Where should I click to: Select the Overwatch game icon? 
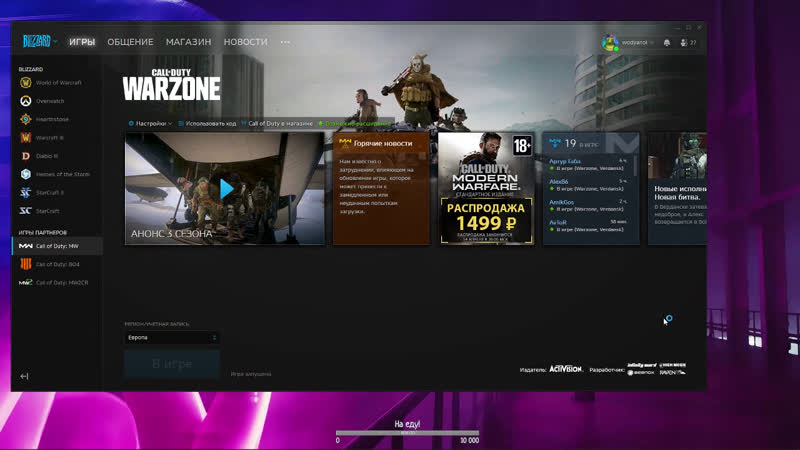[x=49, y=101]
